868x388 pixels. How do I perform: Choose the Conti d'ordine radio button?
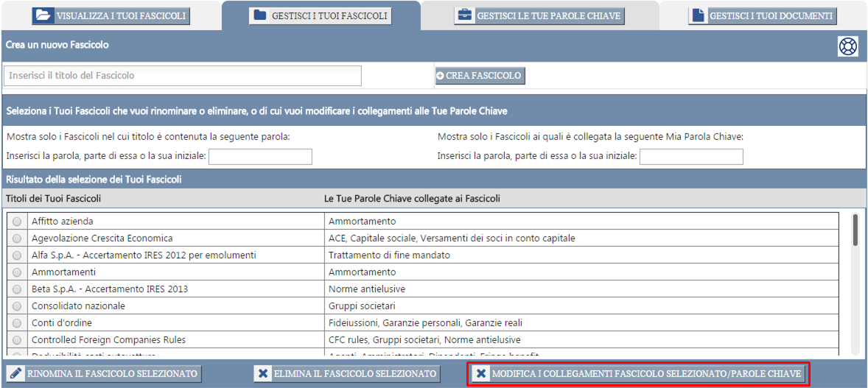coord(17,323)
